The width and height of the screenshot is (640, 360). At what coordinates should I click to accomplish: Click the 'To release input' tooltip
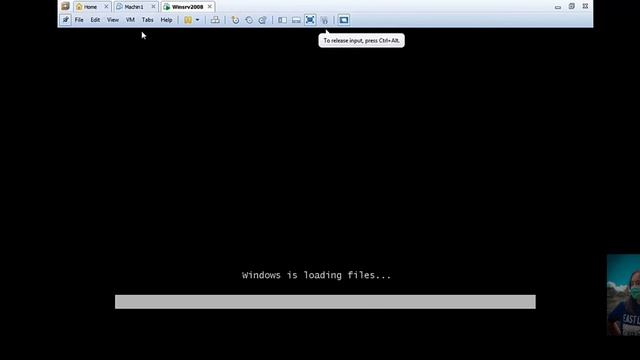361,40
